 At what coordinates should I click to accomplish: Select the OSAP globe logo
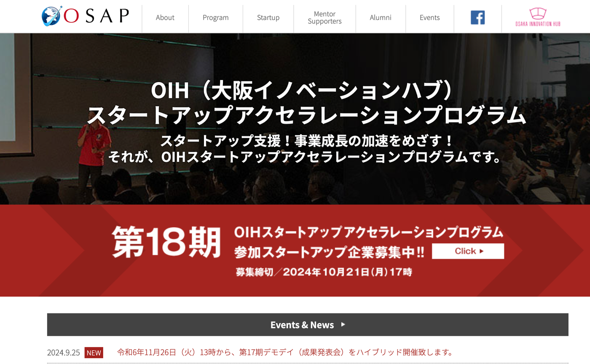(51, 16)
